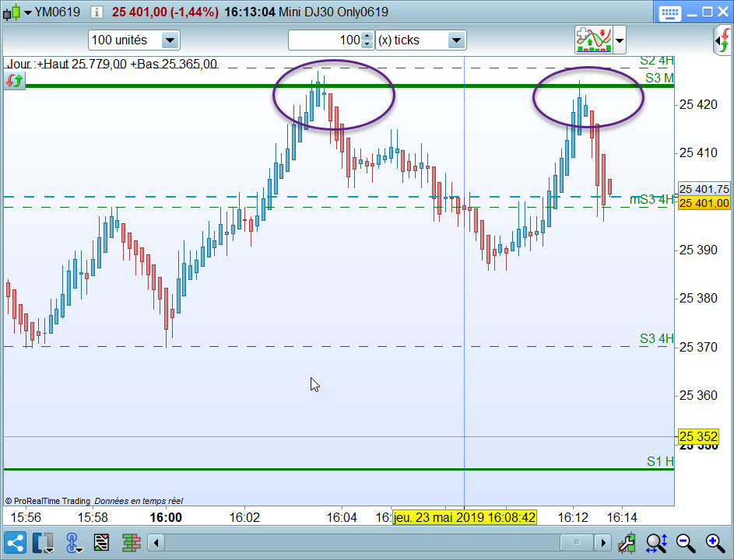Viewport: 734px width, 560px height.
Task: Click the 16:00 time axis label
Action: tap(166, 517)
